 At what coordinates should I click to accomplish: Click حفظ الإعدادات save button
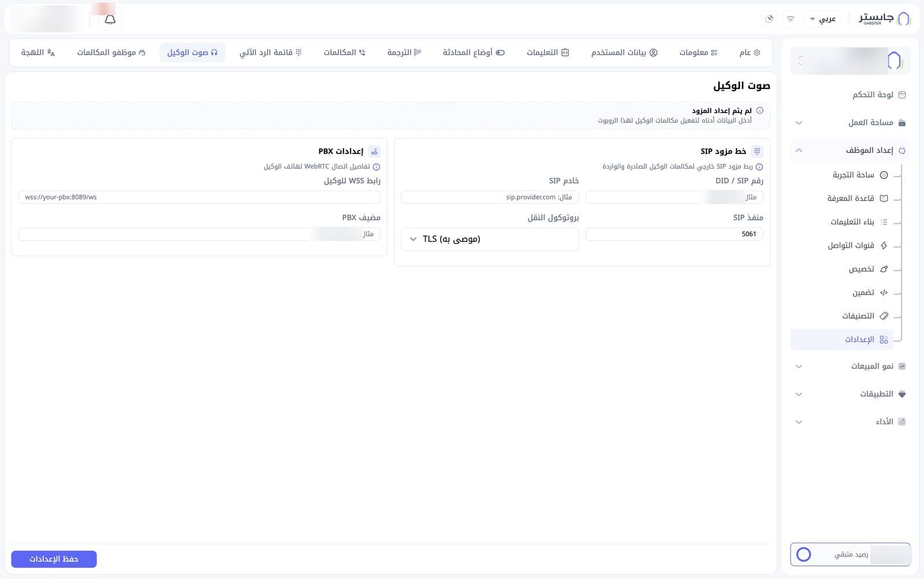54,559
